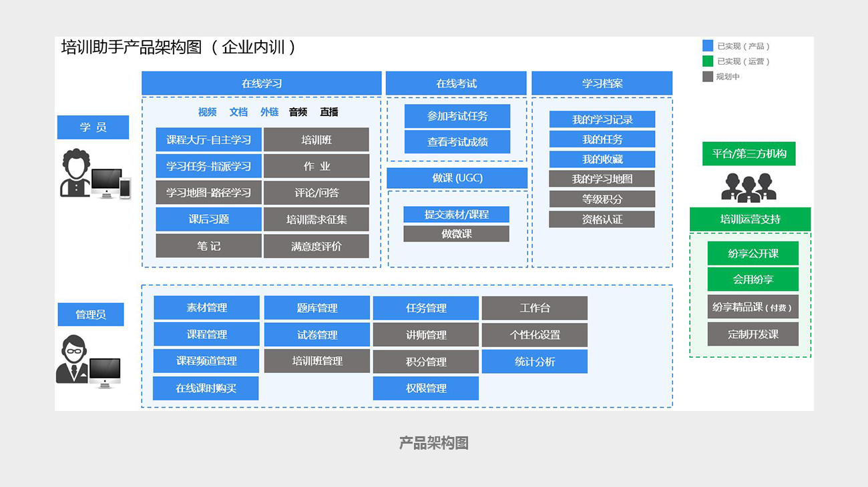Image resolution: width=868 pixels, height=487 pixels.
Task: Click the 管理员 role label
Action: coord(91,314)
